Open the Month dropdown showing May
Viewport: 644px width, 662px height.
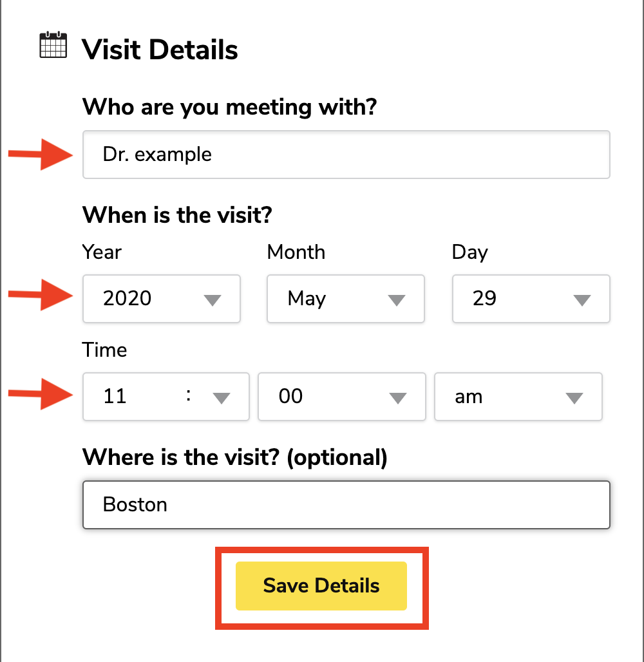click(346, 299)
